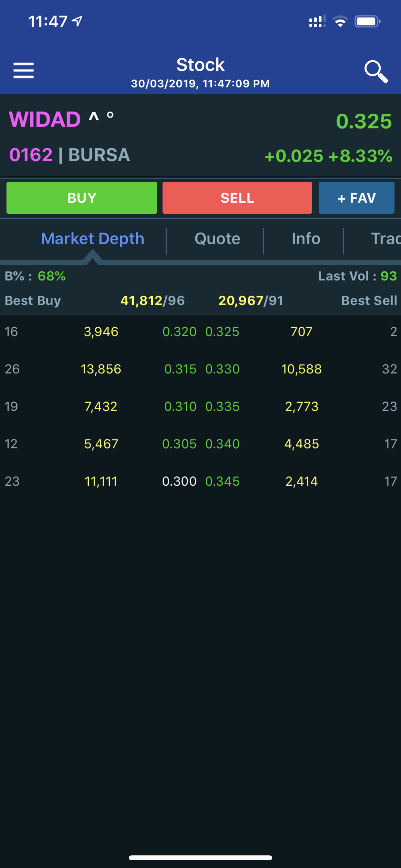
Task: Tap the BURSA exchange label
Action: tap(99, 155)
